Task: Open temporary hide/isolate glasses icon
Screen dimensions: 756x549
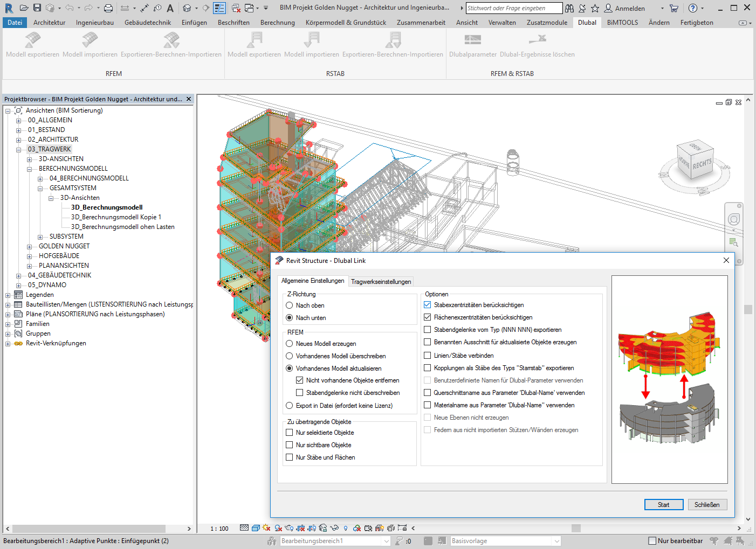Action: tap(333, 529)
